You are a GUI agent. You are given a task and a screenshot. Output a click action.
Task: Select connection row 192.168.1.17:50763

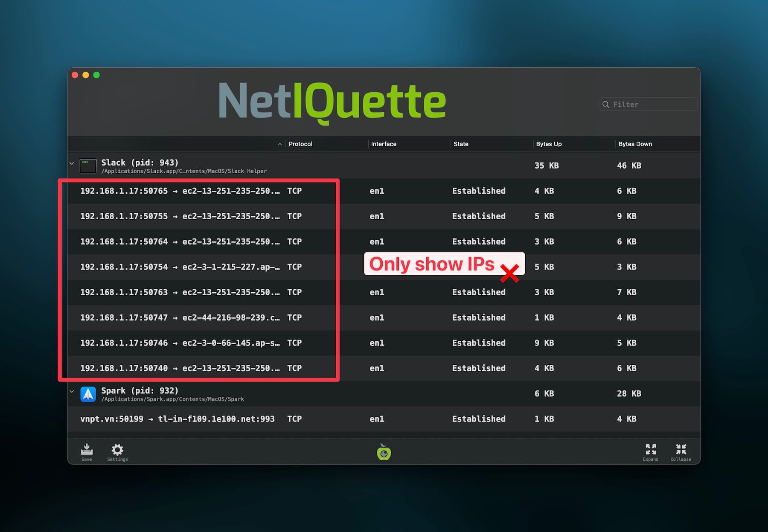pos(384,292)
